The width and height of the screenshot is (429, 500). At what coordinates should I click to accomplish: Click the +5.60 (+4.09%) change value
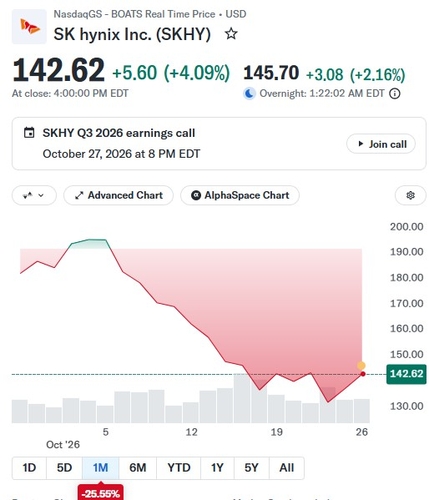tap(171, 73)
